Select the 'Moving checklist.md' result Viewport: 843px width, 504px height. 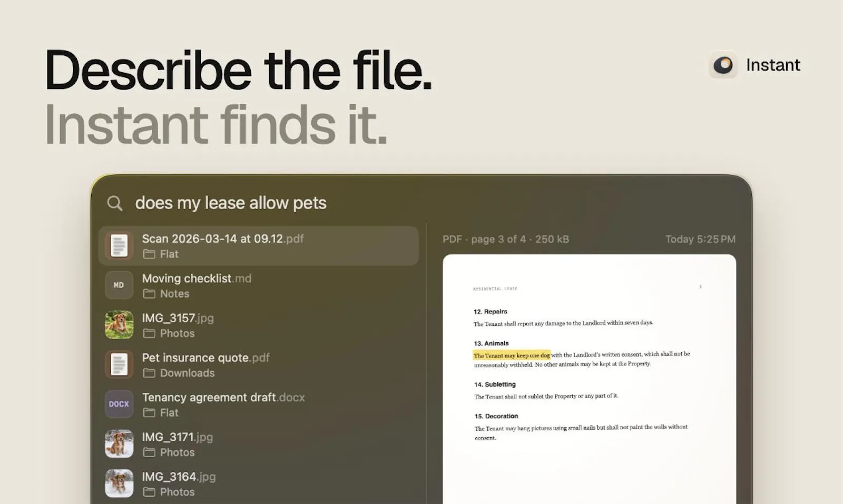[x=258, y=285]
